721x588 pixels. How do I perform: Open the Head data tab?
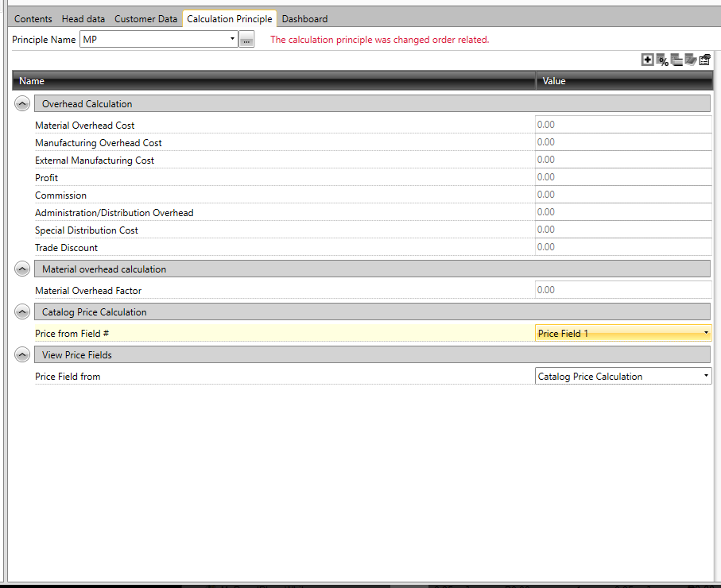tap(83, 19)
